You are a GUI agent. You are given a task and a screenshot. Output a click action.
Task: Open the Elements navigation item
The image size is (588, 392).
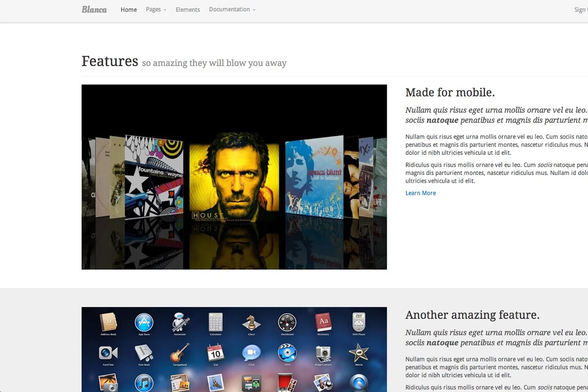coord(188,9)
